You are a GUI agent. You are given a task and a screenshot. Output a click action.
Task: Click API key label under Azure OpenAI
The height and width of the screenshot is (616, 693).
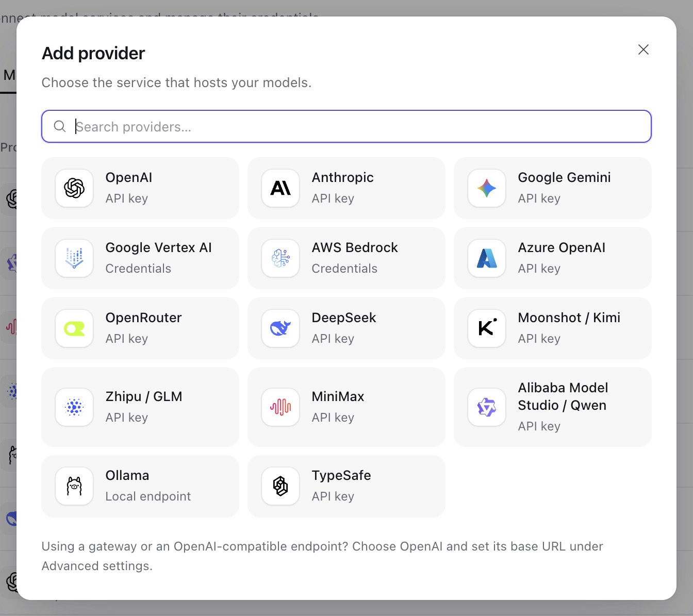(x=539, y=269)
